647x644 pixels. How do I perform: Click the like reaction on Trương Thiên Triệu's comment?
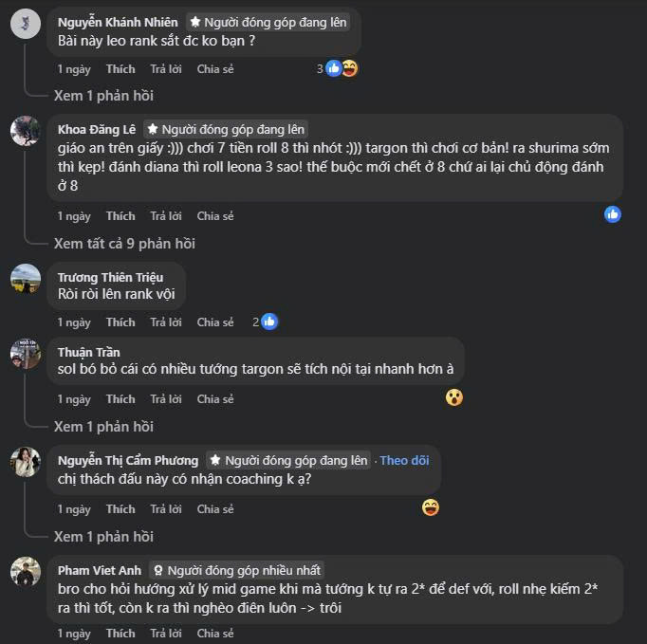tap(269, 322)
